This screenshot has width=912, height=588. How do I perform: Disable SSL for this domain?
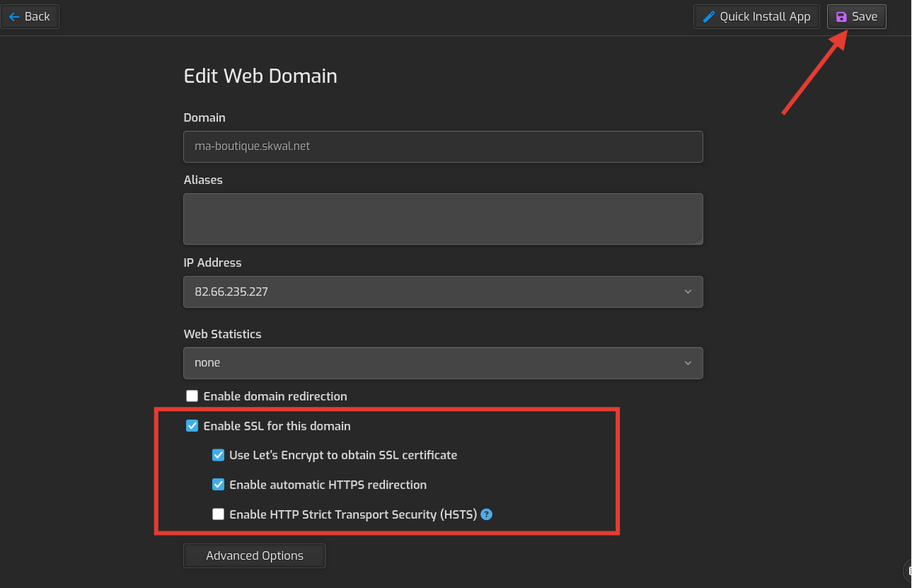[x=192, y=425]
